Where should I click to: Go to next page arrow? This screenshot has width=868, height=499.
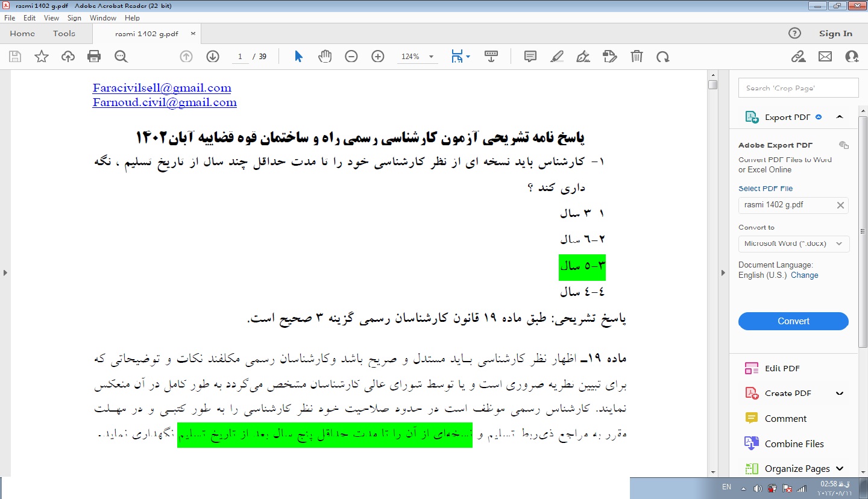(213, 57)
